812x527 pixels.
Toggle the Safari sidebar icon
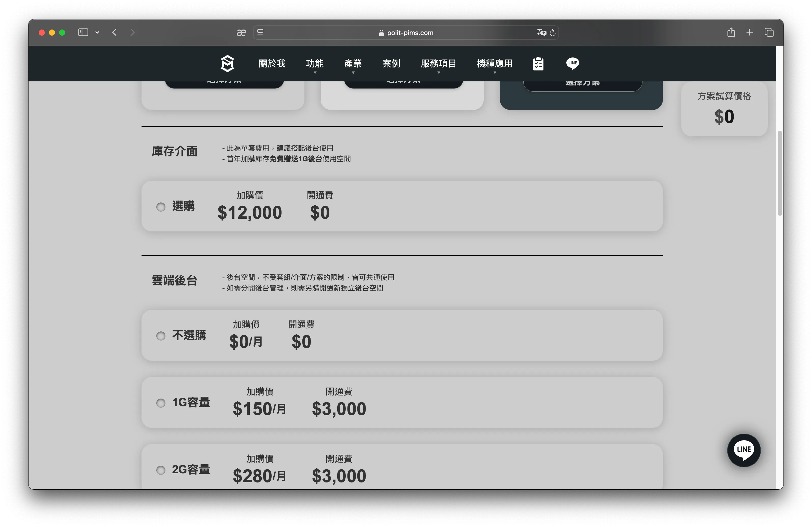click(x=83, y=32)
